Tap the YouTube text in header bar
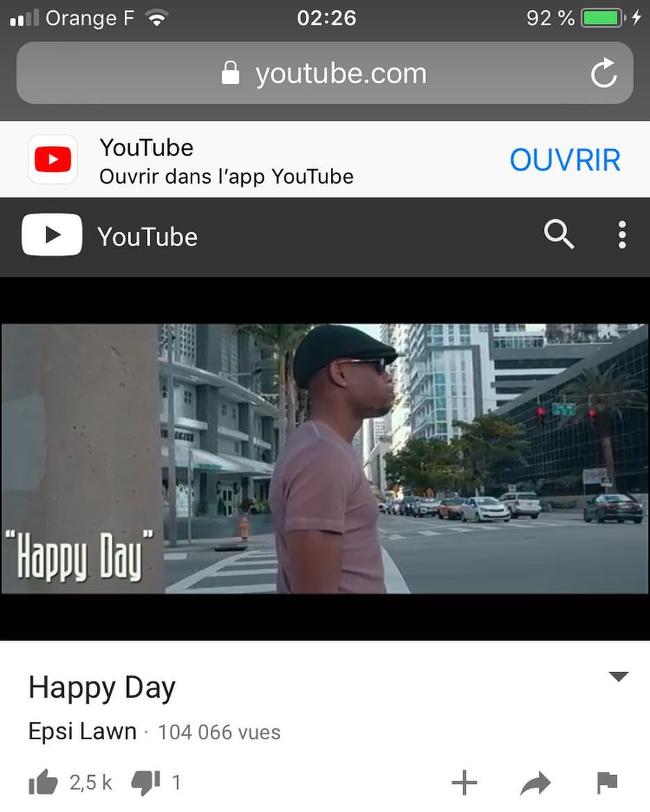 tap(148, 236)
